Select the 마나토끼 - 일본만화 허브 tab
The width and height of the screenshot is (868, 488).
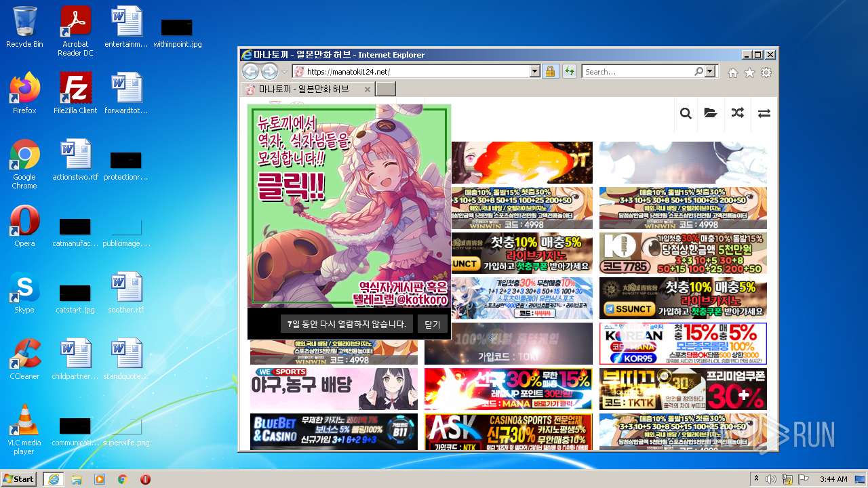(303, 89)
